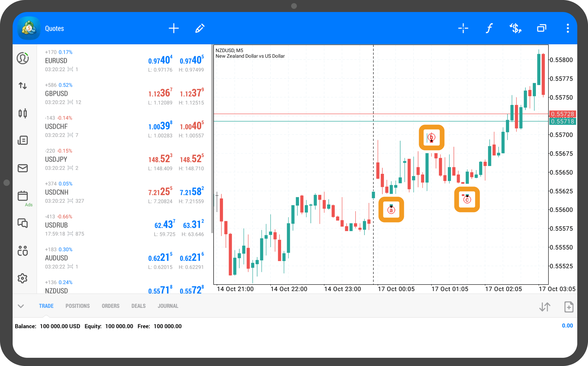This screenshot has width=588, height=366.
Task: Open new order dollar icon
Action: coord(515,28)
